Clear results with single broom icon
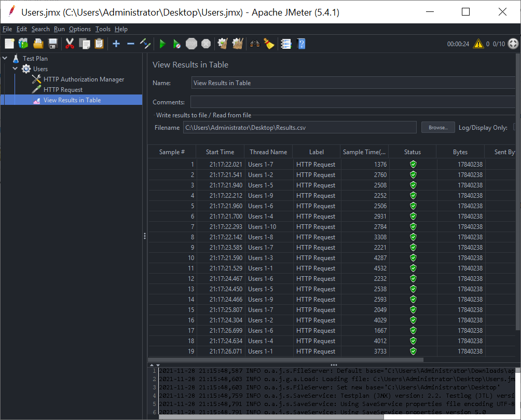521x420 pixels. [223, 44]
